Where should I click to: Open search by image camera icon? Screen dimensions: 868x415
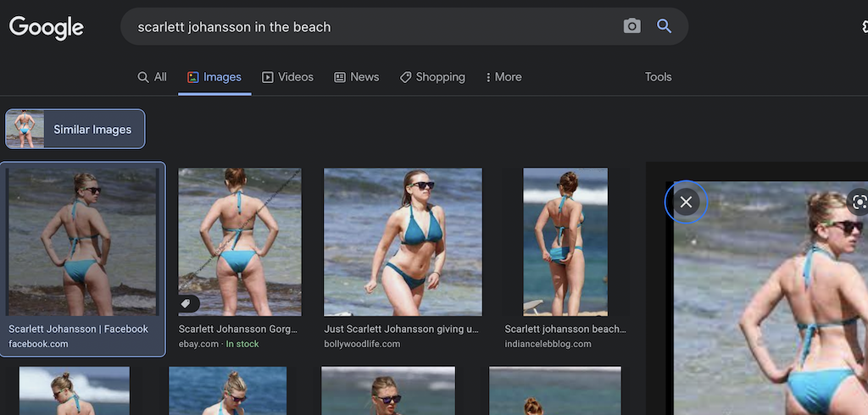pyautogui.click(x=632, y=26)
